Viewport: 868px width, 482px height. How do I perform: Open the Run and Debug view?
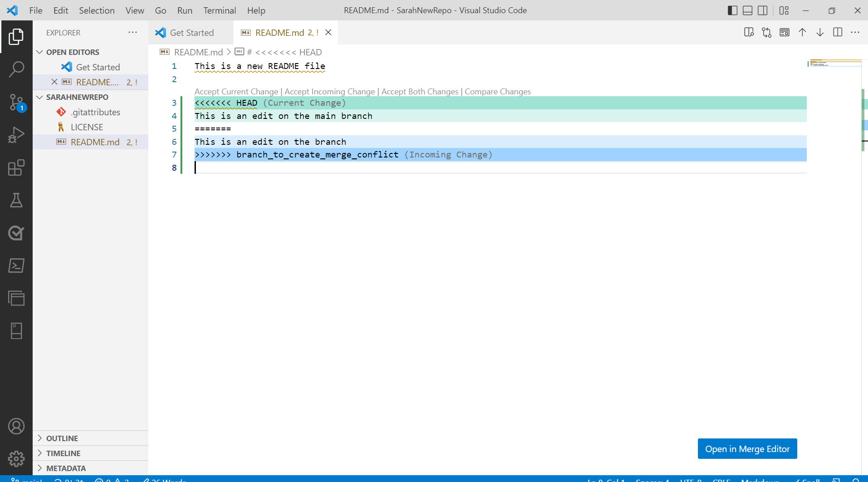pos(16,135)
